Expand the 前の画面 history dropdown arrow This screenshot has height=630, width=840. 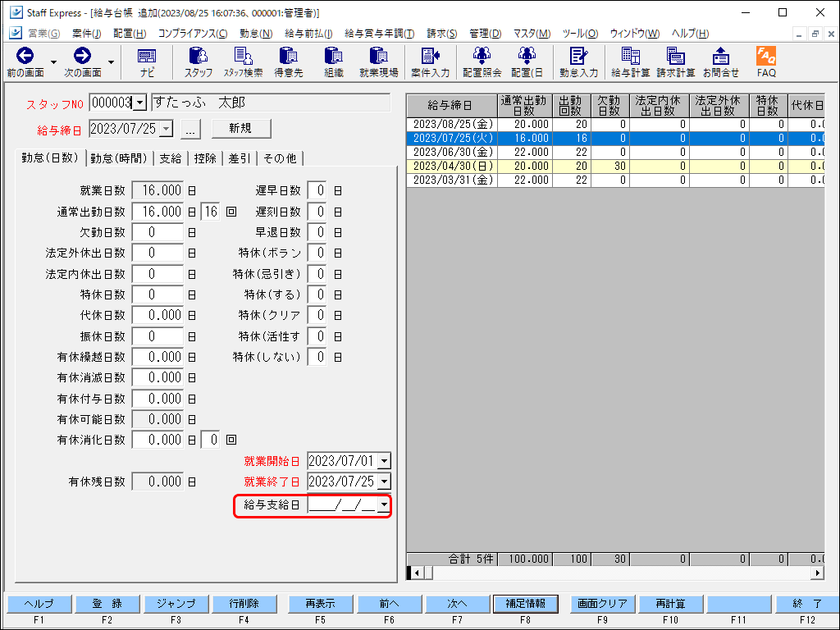[x=53, y=62]
